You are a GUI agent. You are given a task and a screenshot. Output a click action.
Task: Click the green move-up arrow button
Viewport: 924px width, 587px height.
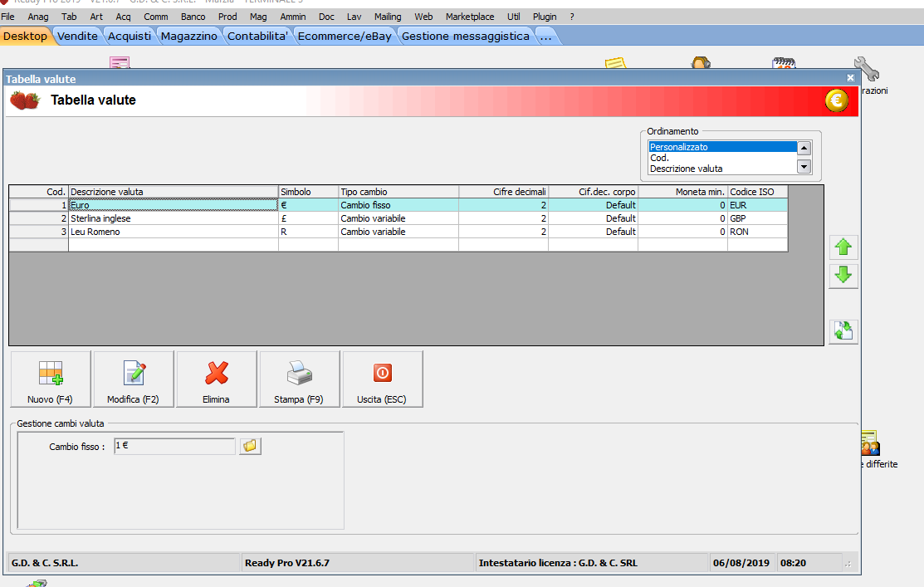click(843, 247)
